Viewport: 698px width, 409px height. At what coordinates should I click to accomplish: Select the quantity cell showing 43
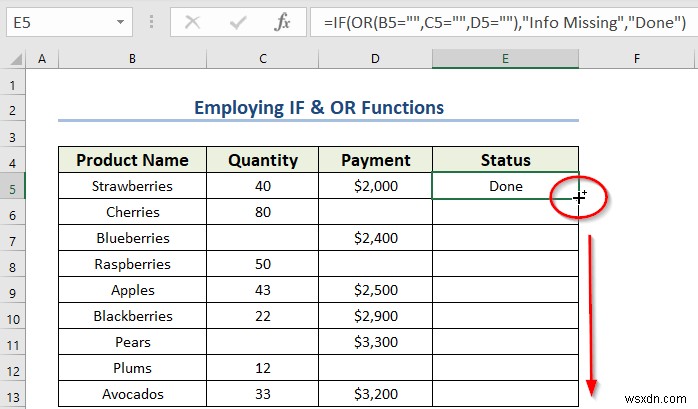(x=263, y=290)
